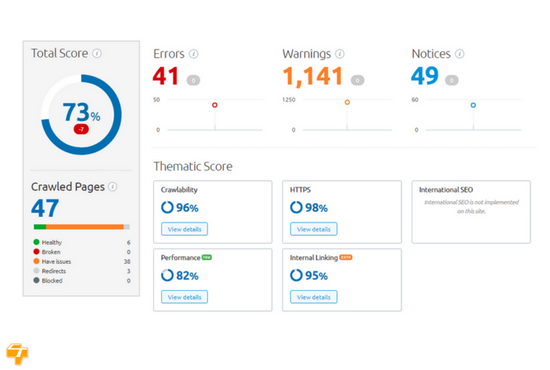Click the blue notices number 49
This screenshot has width=550, height=370.
coord(425,76)
